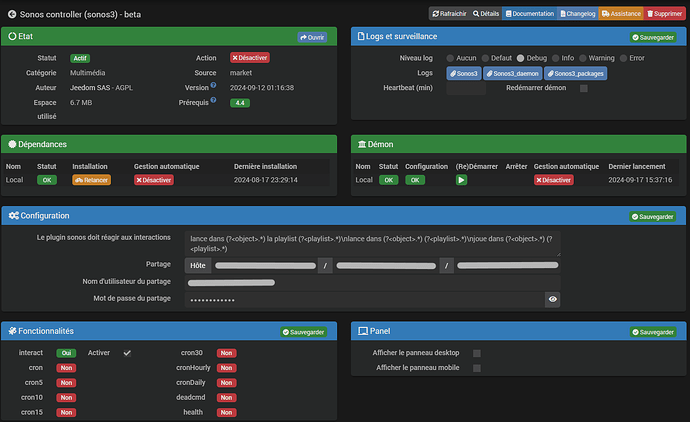Open the Sonos3_packages log file

pyautogui.click(x=576, y=73)
